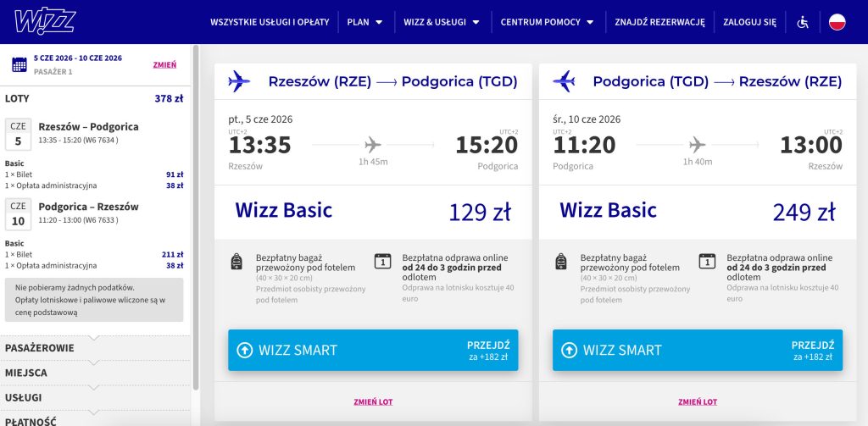Open the WIZZ & USŁUGI dropdown
The image size is (868, 426).
coord(441,22)
